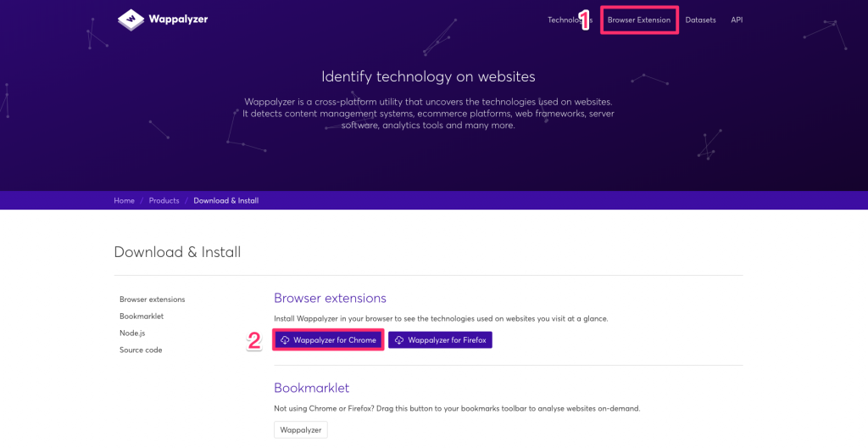The image size is (868, 448).
Task: Jump to Bookmarklet in the sidebar
Action: click(142, 316)
